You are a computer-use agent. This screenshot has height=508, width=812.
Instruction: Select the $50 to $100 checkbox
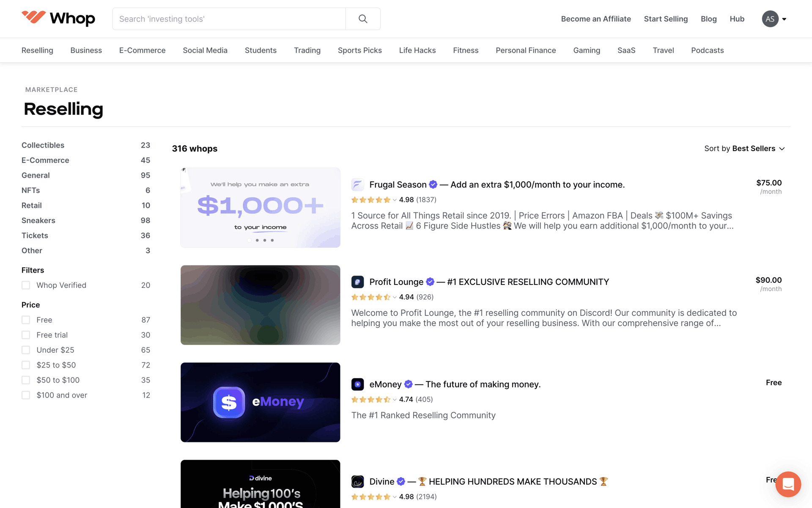[x=26, y=380]
